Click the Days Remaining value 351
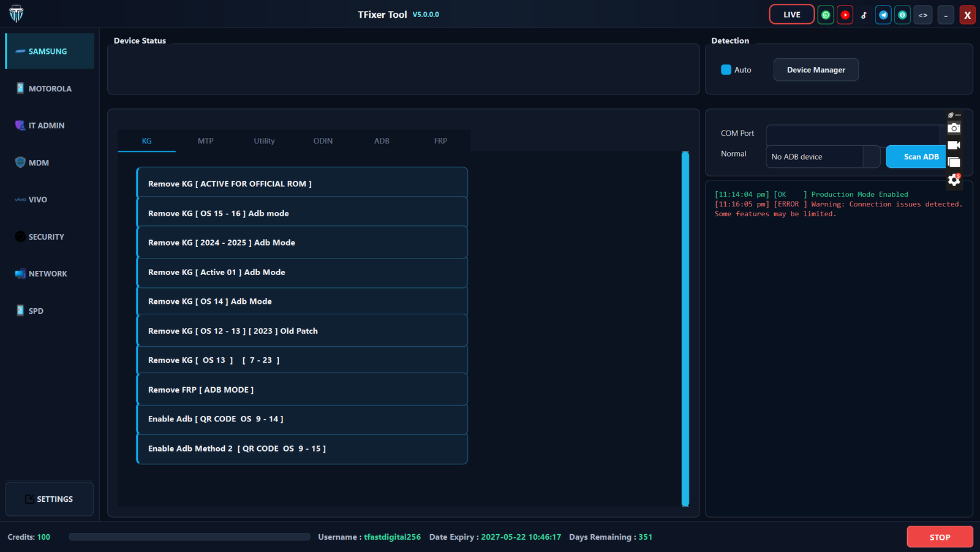The image size is (980, 552). [x=646, y=537]
